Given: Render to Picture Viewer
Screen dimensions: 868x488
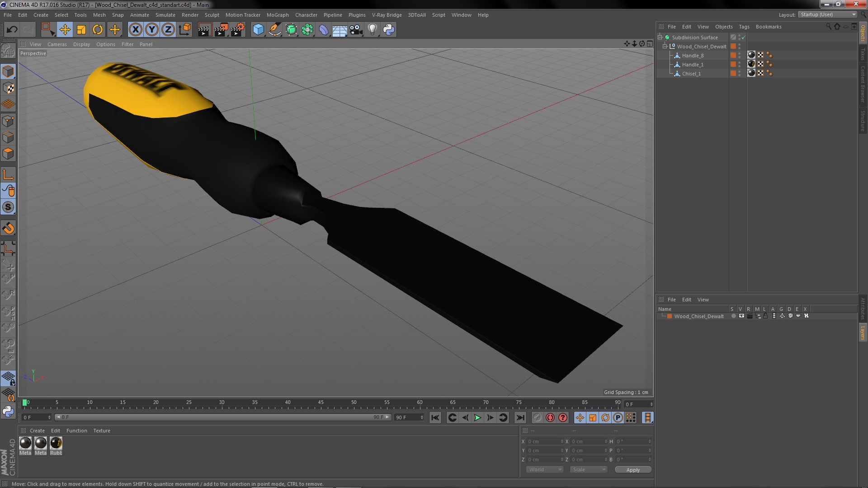Looking at the screenshot, I should [x=221, y=30].
